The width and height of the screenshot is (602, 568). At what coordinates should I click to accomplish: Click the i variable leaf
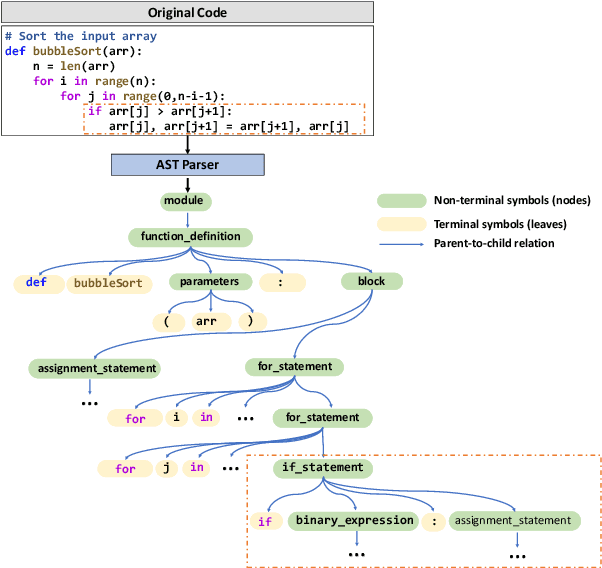point(176,417)
